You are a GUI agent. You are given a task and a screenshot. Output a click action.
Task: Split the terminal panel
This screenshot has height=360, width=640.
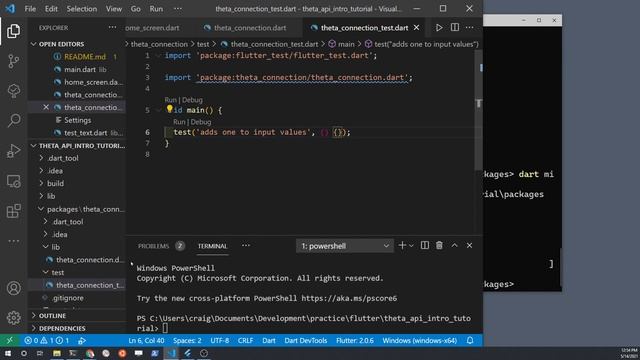tap(424, 245)
